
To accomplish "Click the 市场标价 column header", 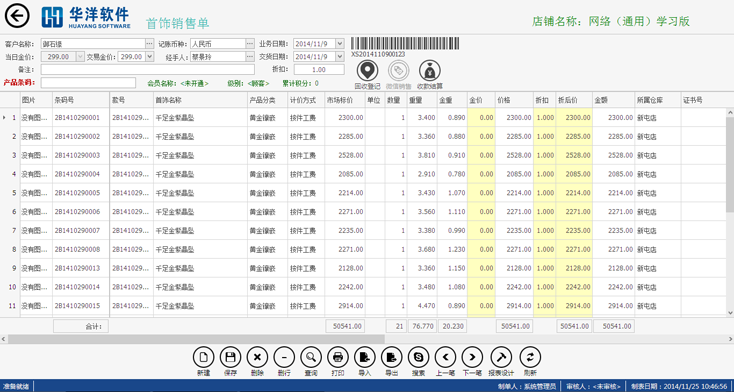I will 345,100.
